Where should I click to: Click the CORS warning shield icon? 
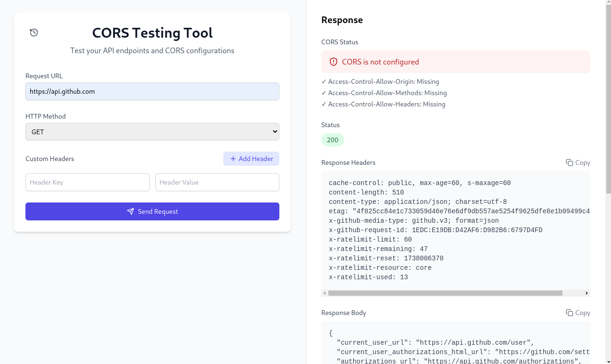pyautogui.click(x=334, y=62)
